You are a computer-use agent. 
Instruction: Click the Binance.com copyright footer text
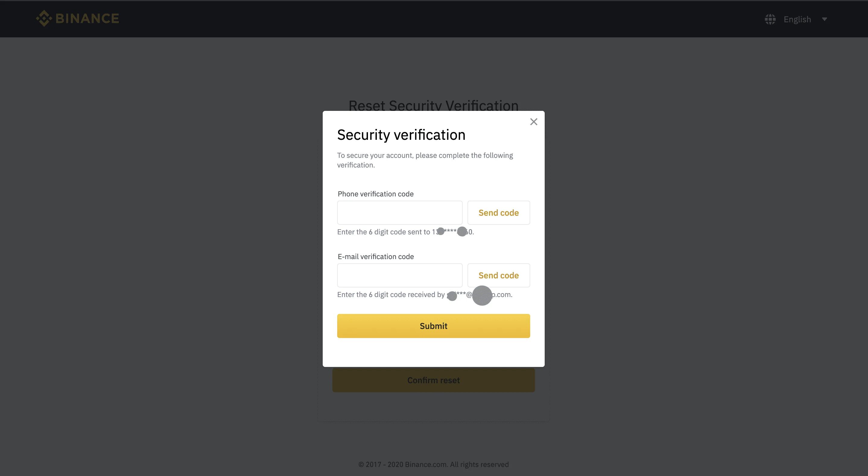pyautogui.click(x=433, y=465)
